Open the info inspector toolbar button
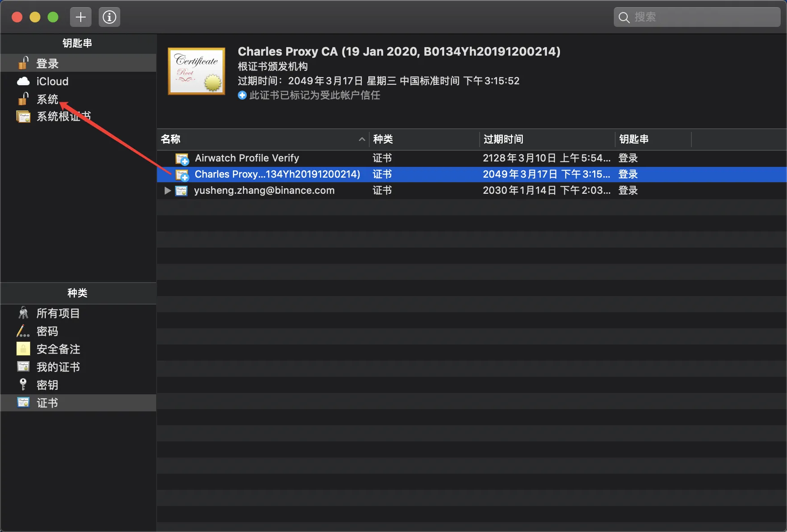 109,17
